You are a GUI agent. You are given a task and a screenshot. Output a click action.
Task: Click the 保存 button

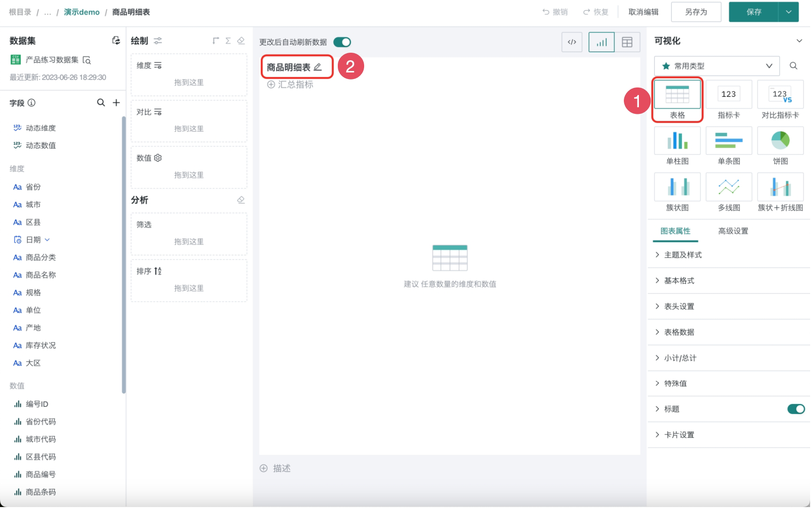click(754, 12)
